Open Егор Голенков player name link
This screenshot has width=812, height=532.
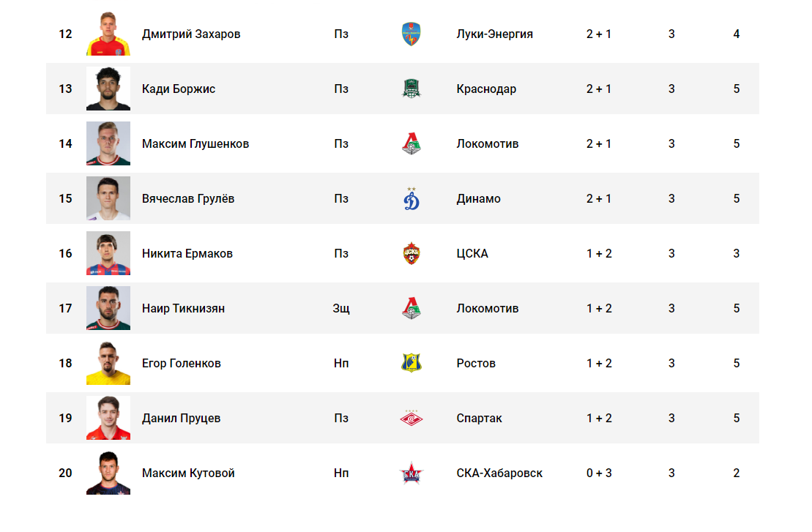click(182, 363)
